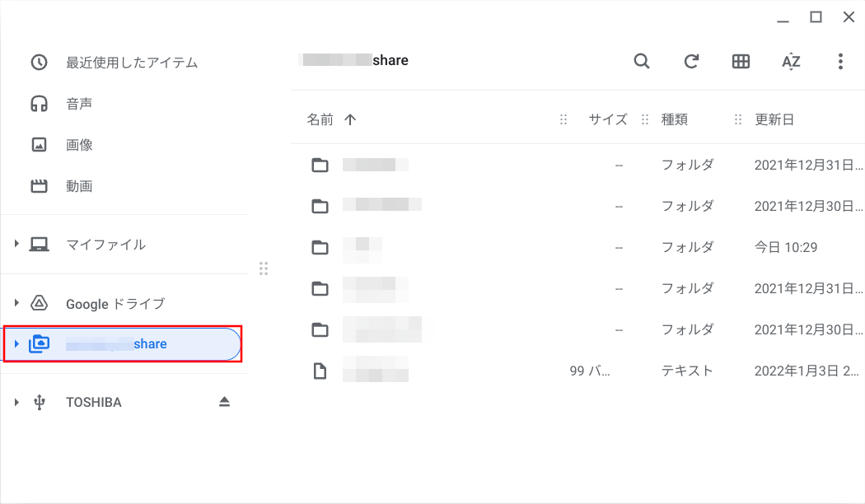The height and width of the screenshot is (504, 865).
Task: Open Recent items with clock icon
Action: 132,63
